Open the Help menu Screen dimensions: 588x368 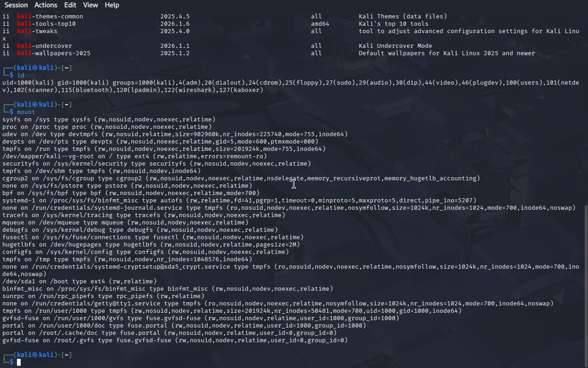click(x=112, y=5)
